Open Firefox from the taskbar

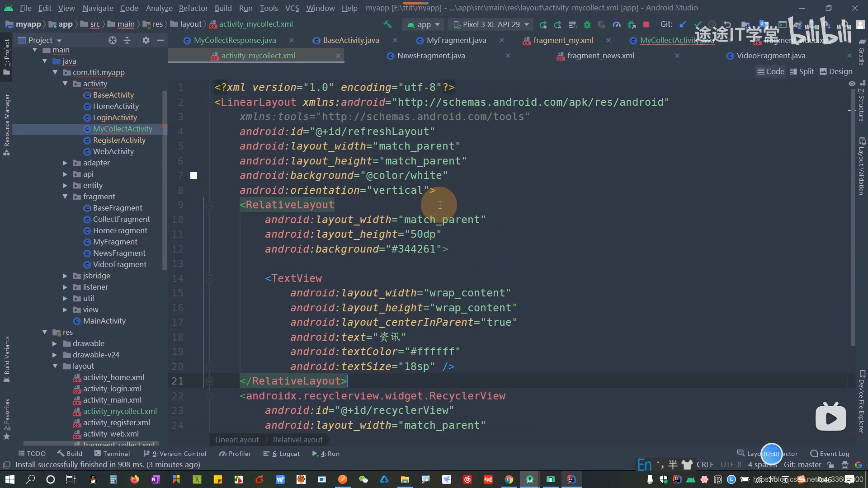(135, 479)
